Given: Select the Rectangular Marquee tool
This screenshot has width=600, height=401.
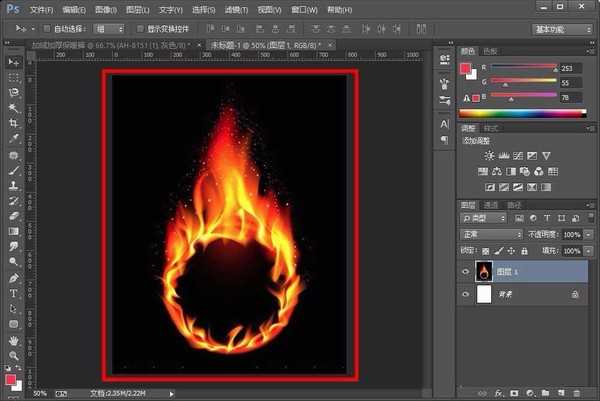Looking at the screenshot, I should point(14,77).
